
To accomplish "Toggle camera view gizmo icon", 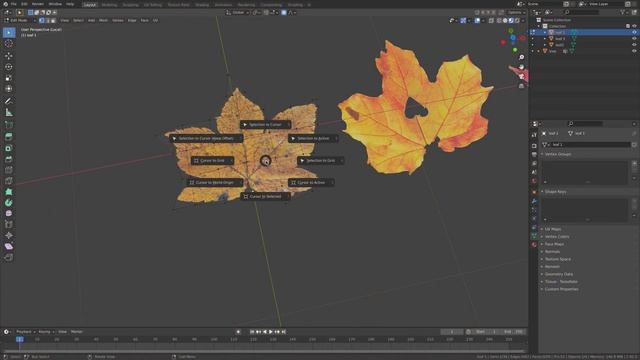I will tap(521, 76).
